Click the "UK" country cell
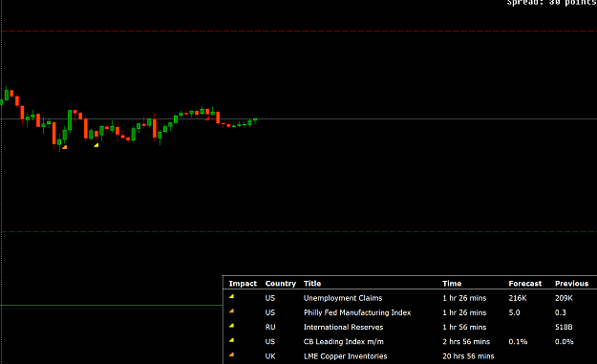 tap(270, 356)
